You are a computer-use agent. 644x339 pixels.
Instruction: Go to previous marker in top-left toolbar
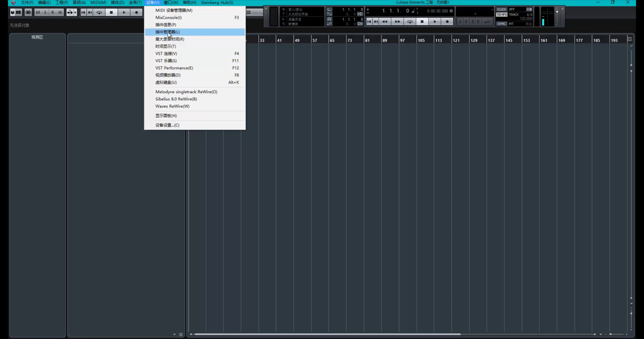coord(83,12)
